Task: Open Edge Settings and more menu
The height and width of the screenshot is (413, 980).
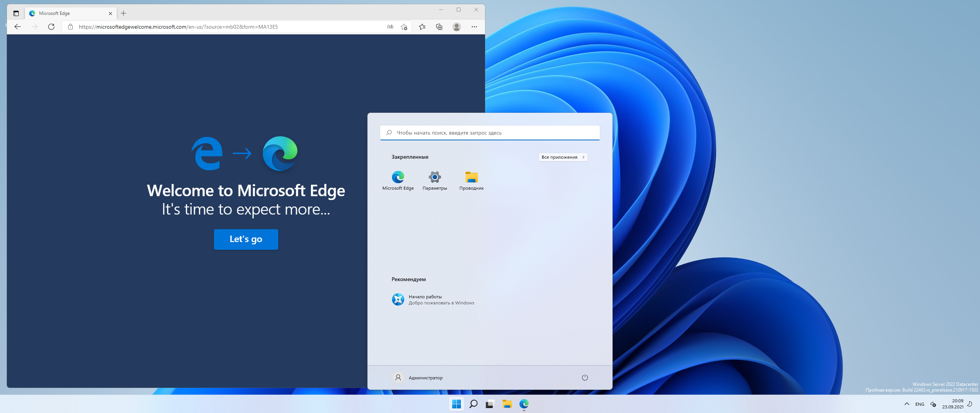Action: [474, 27]
